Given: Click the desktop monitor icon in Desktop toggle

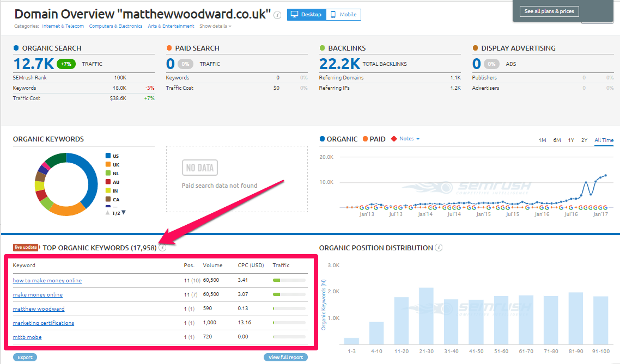Looking at the screenshot, I should (x=294, y=14).
